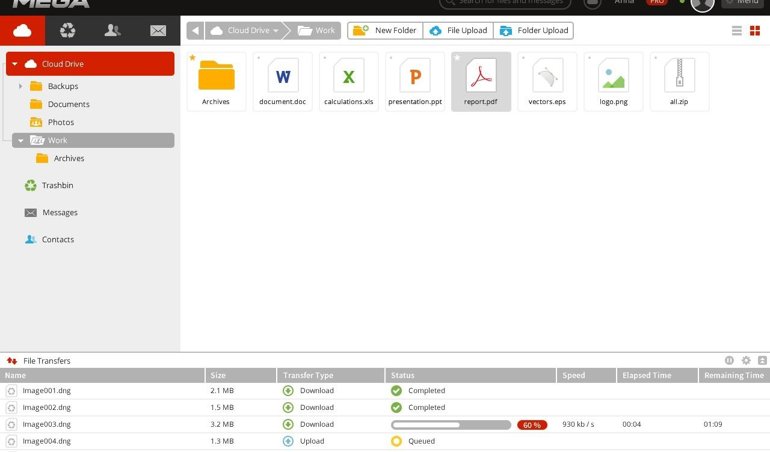This screenshot has width=770, height=452.
Task: Open the Rubbish bin recycle tab
Action: click(x=68, y=30)
